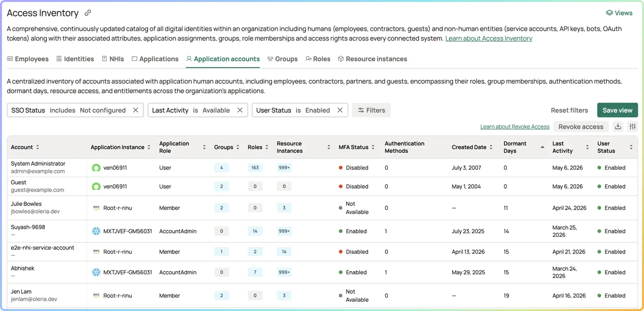Open groups count 4 for System Administrator
The image size is (644, 311).
[x=222, y=168]
